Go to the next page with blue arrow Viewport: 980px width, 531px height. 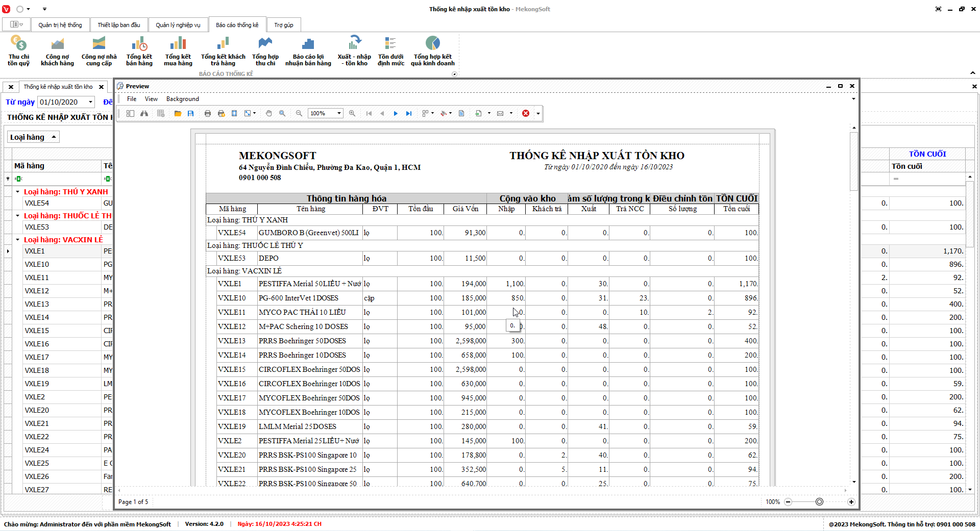[x=396, y=113]
